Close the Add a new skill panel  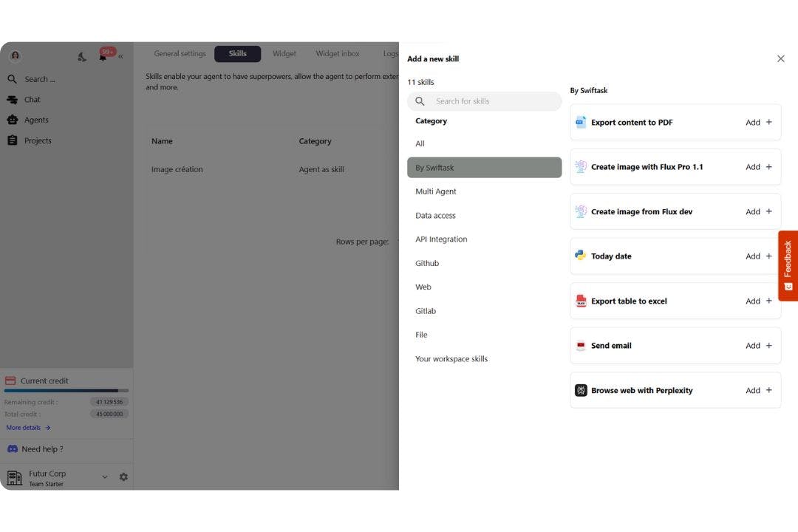(781, 58)
